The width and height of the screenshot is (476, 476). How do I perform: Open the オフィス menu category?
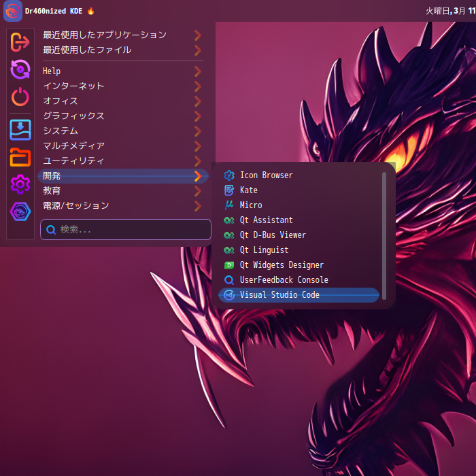(123, 101)
